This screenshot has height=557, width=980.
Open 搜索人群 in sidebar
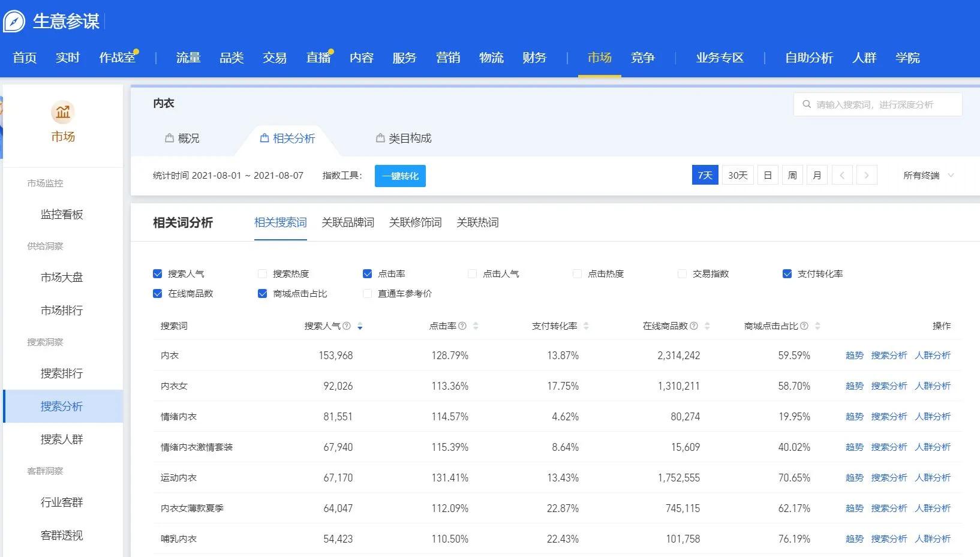coord(62,439)
